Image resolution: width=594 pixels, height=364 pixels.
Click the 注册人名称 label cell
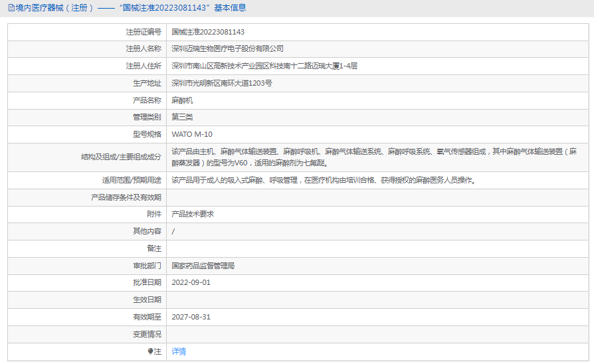[87, 49]
